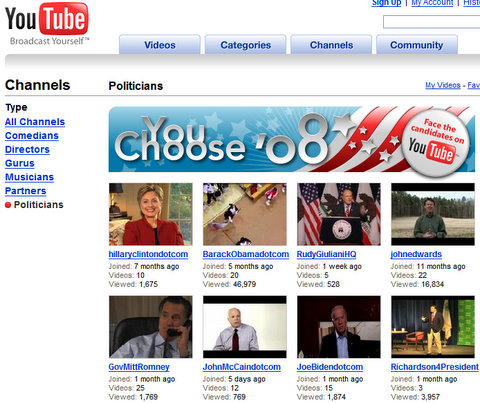Open JoeBidendotcom video thumbnail
Viewport: 480px width, 403px height.
(339, 327)
